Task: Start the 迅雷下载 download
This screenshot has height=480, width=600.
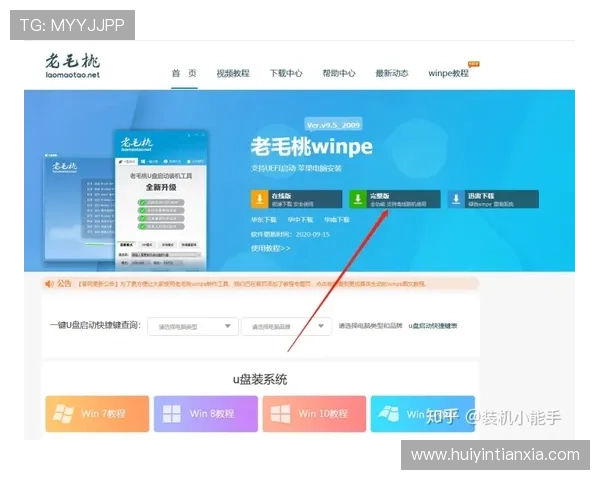Action: coord(493,199)
